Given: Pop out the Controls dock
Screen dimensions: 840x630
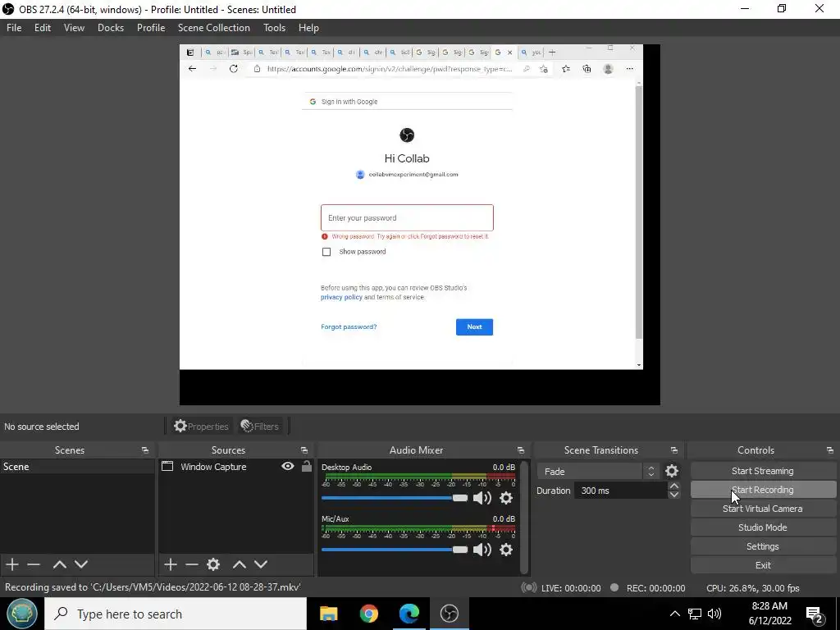Looking at the screenshot, I should point(829,450).
